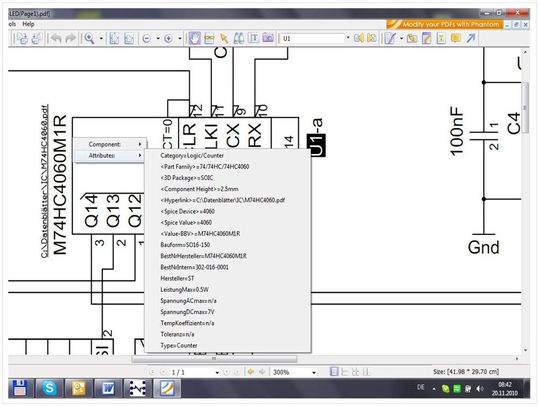Go to previous view with orange back arrow
This screenshot has width=540, height=407.
(251, 372)
